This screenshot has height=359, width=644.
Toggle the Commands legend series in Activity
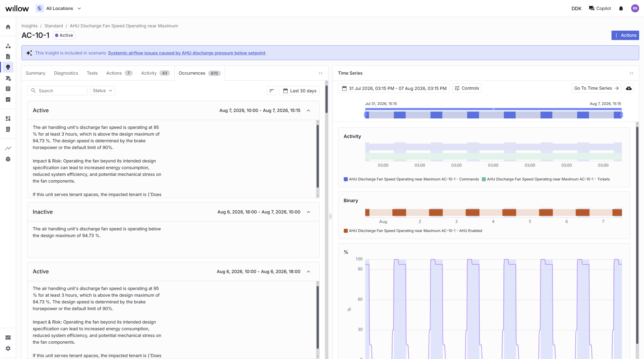[411, 179]
